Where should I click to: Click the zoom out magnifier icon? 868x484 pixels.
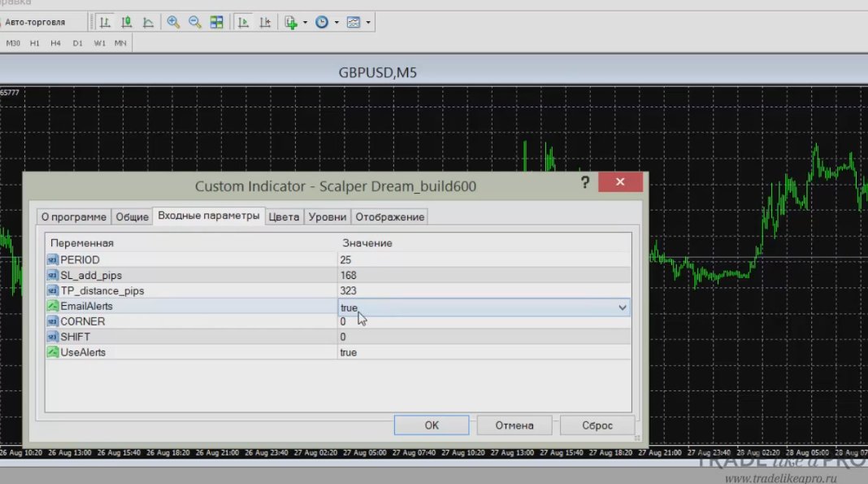click(195, 22)
